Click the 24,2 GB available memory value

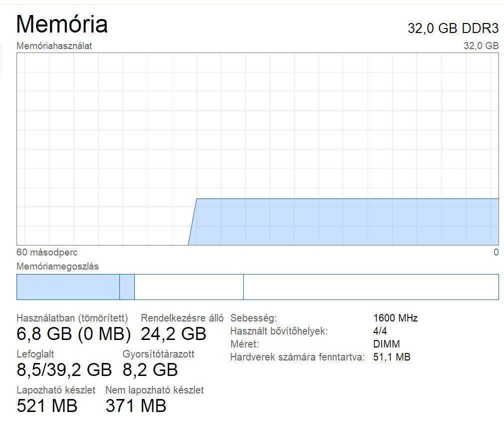(x=173, y=333)
